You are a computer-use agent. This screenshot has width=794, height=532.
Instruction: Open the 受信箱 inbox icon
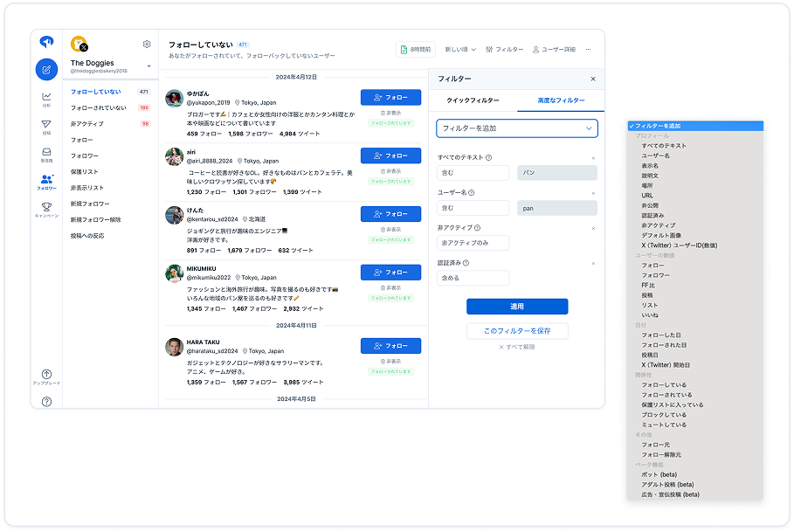click(x=46, y=154)
